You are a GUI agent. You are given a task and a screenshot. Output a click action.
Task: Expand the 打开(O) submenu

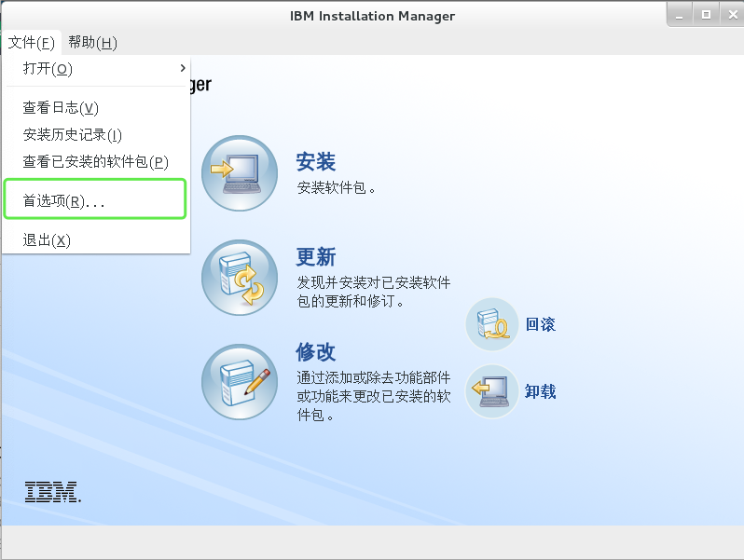tap(96, 69)
